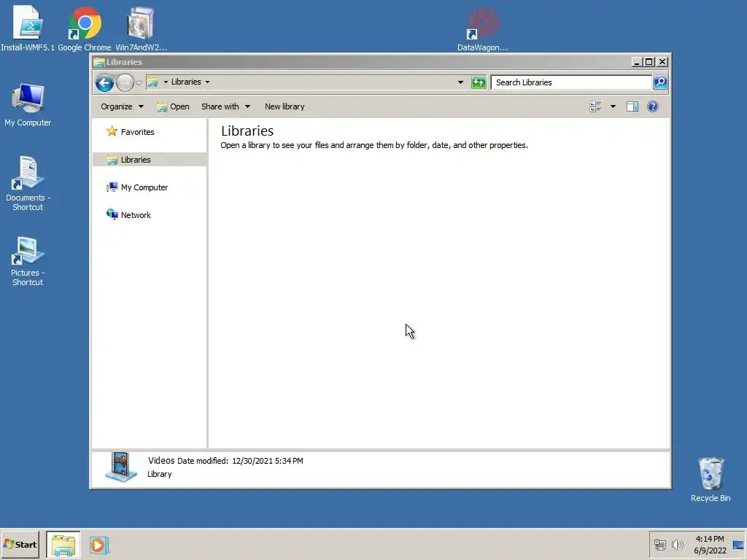Create a New library
Viewport: 747px width, 560px height.
(285, 106)
